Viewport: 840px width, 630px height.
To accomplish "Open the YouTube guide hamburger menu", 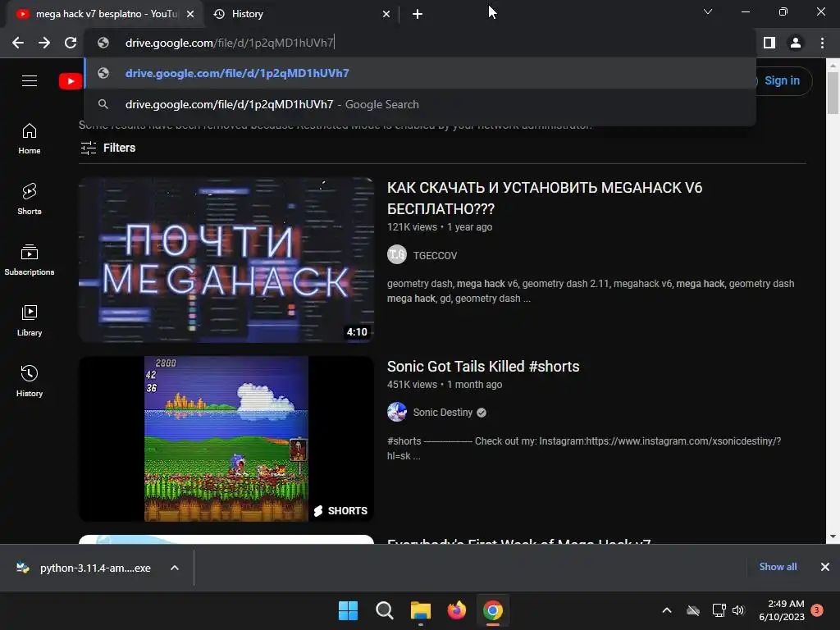I will (30, 81).
